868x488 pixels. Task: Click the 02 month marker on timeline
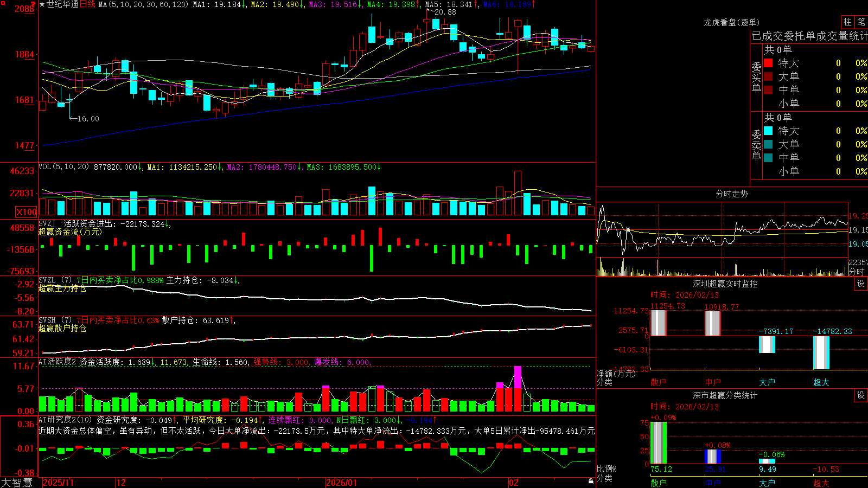514,483
